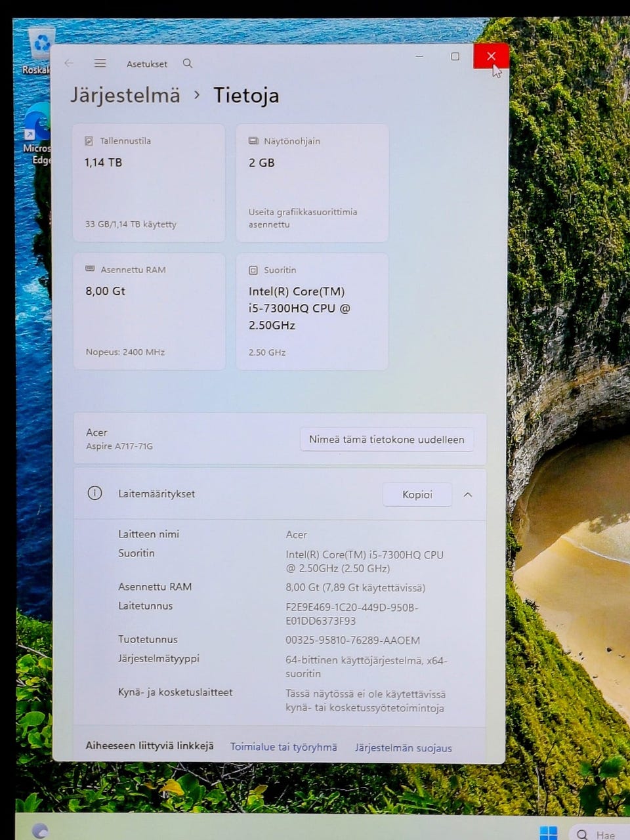
Task: Click the Tuotetunnus value 00325-95810-76289-AAOEM
Action: pyautogui.click(x=352, y=640)
